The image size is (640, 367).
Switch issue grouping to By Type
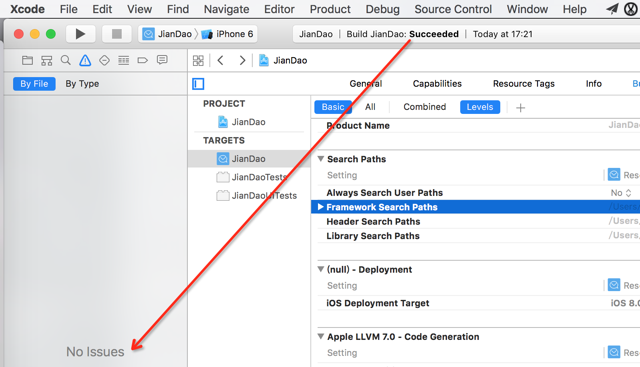[x=82, y=84]
